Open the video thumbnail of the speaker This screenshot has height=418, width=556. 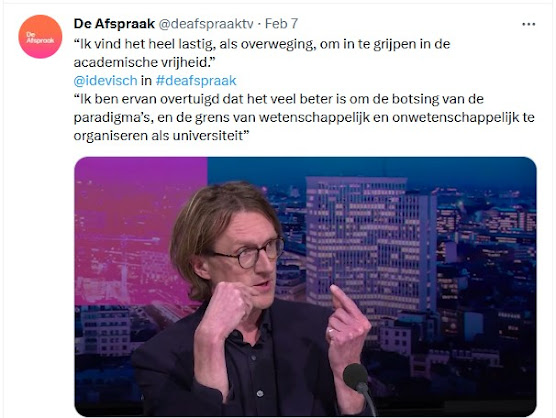point(305,286)
